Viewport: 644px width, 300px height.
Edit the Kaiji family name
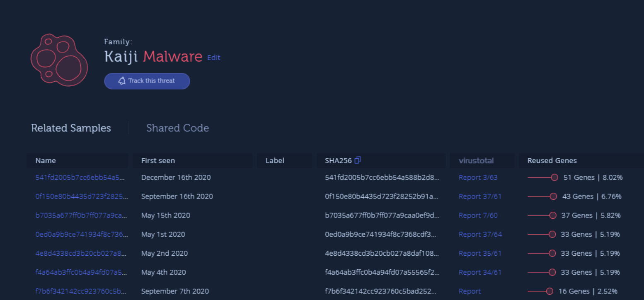tap(213, 58)
